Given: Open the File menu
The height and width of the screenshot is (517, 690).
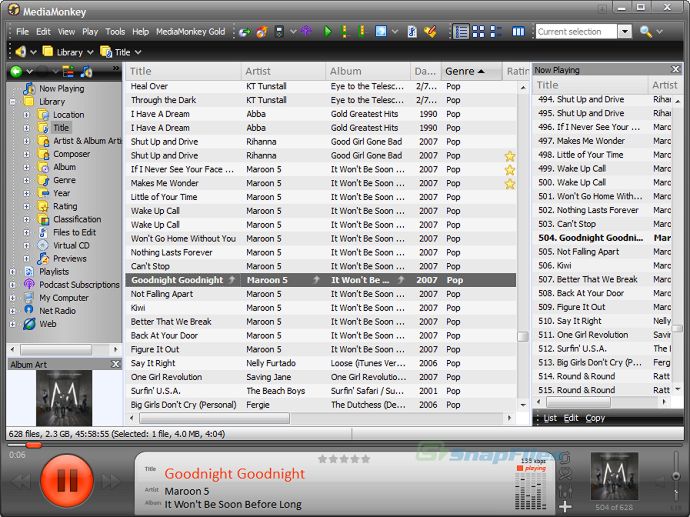Looking at the screenshot, I should (22, 32).
